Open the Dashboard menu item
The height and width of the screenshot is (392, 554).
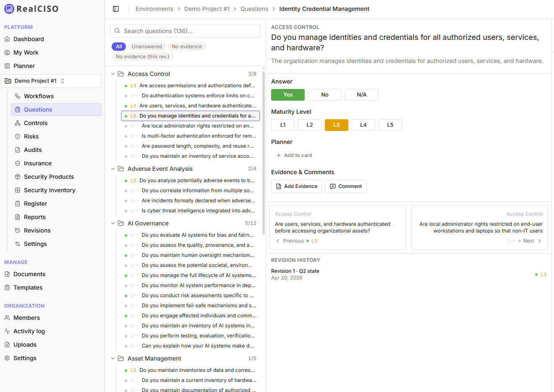pyautogui.click(x=52, y=39)
